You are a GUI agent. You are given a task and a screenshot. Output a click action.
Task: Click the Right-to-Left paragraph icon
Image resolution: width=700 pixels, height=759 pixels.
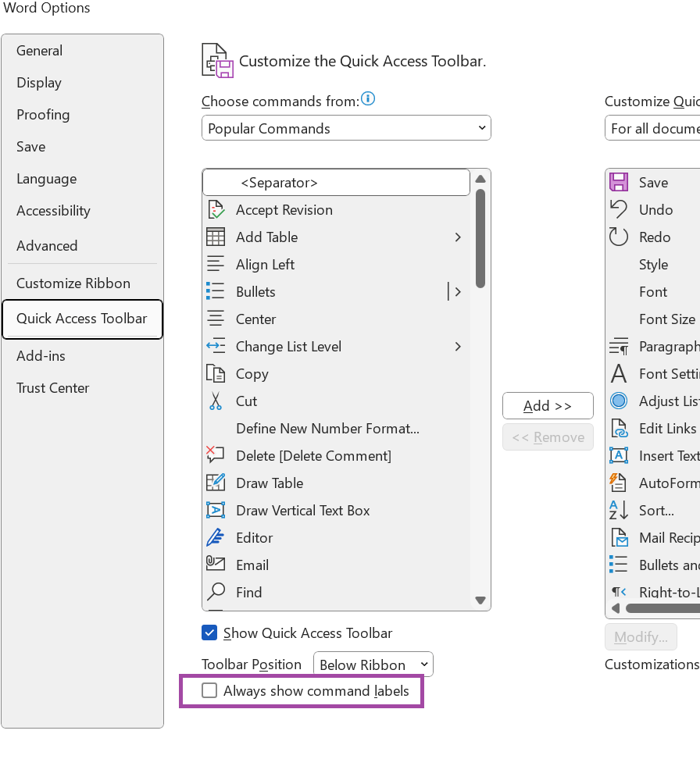[619, 592]
